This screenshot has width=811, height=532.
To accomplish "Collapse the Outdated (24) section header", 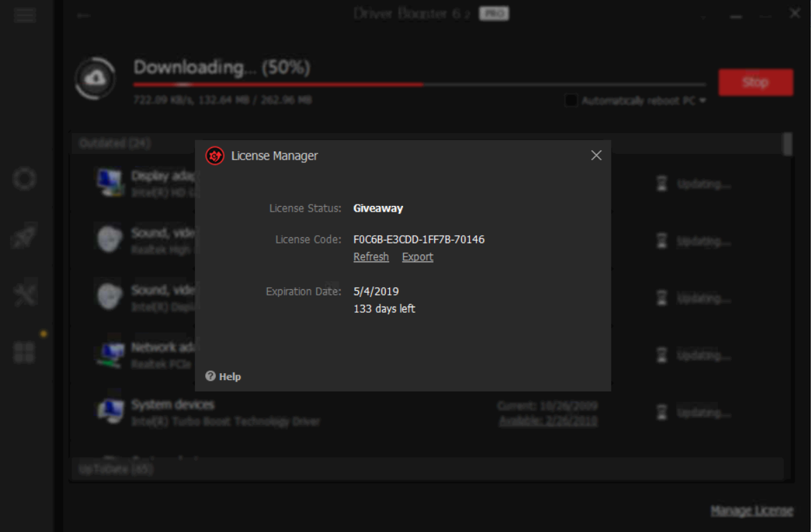I will pos(116,143).
